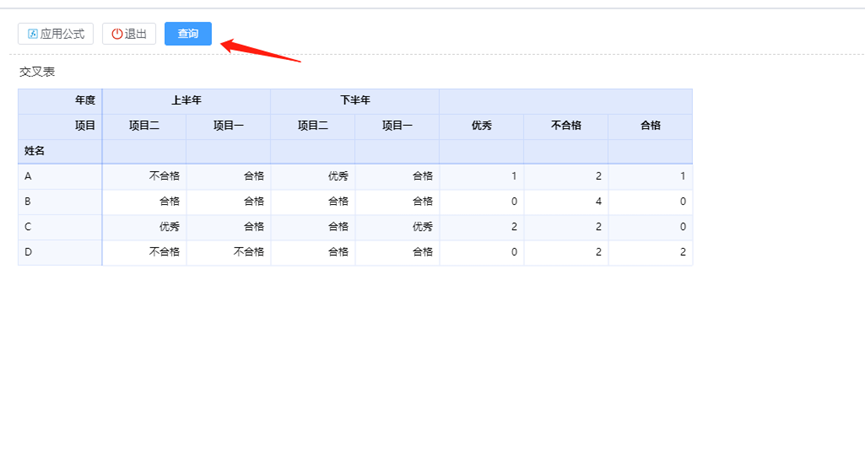Select the 下半年 column group header
Viewport: 865px width, 463px height.
(355, 100)
